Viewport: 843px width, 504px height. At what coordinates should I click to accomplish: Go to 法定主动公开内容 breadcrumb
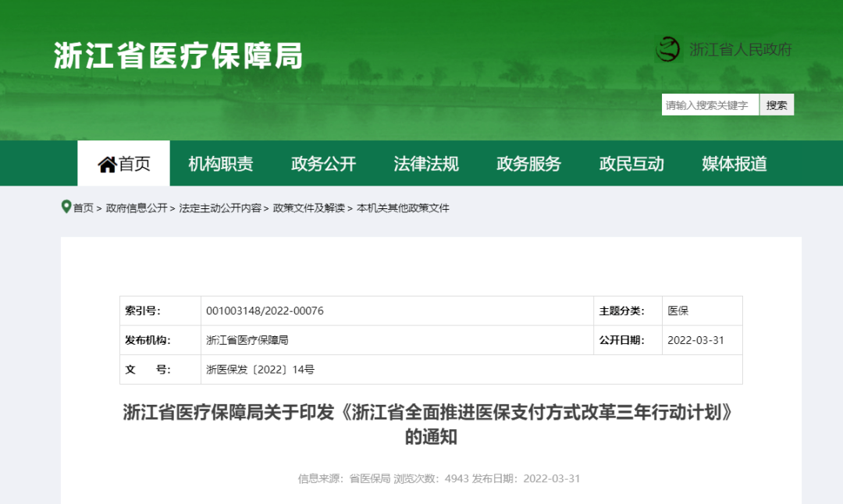coord(220,208)
